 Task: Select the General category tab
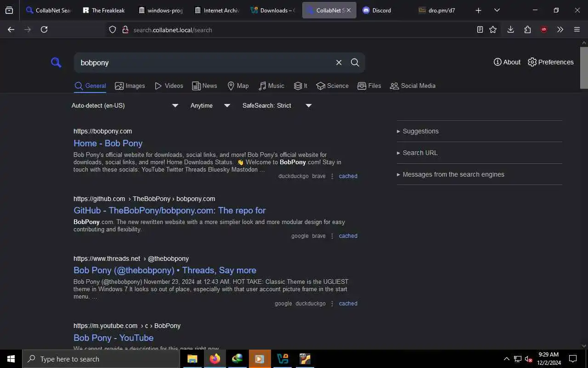click(x=90, y=86)
